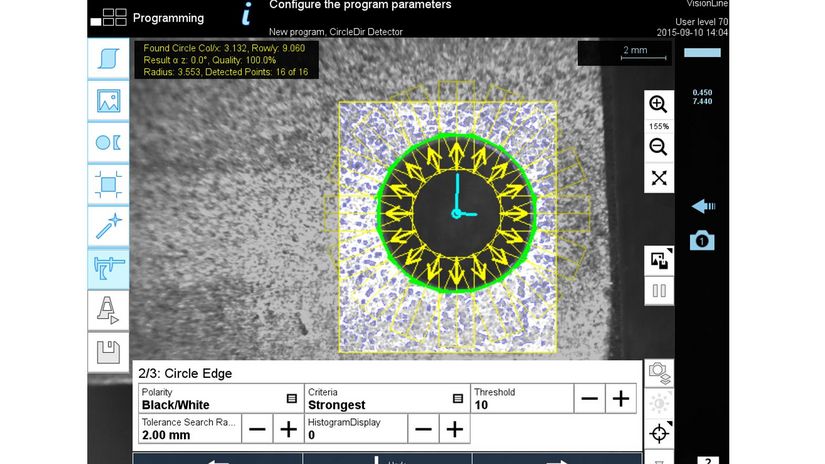825x464 pixels.
Task: Capture image with the camera icon
Action: (x=702, y=240)
